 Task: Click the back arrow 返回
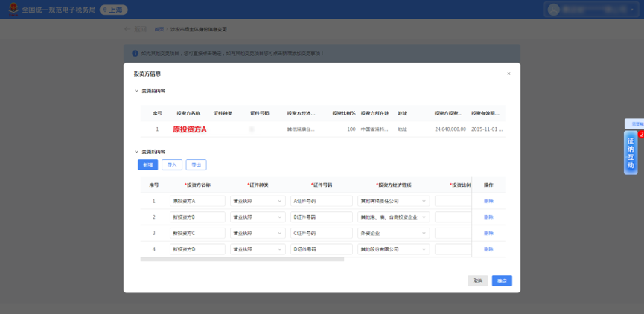click(x=135, y=29)
